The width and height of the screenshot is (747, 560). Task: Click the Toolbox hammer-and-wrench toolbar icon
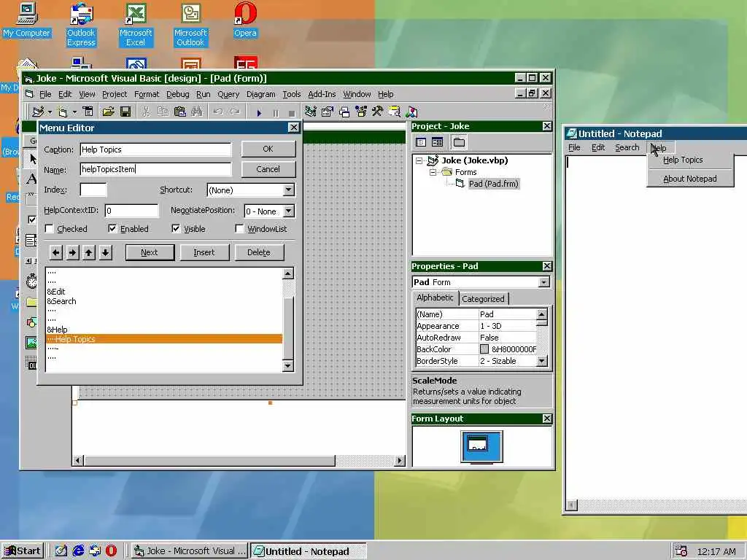(377, 112)
